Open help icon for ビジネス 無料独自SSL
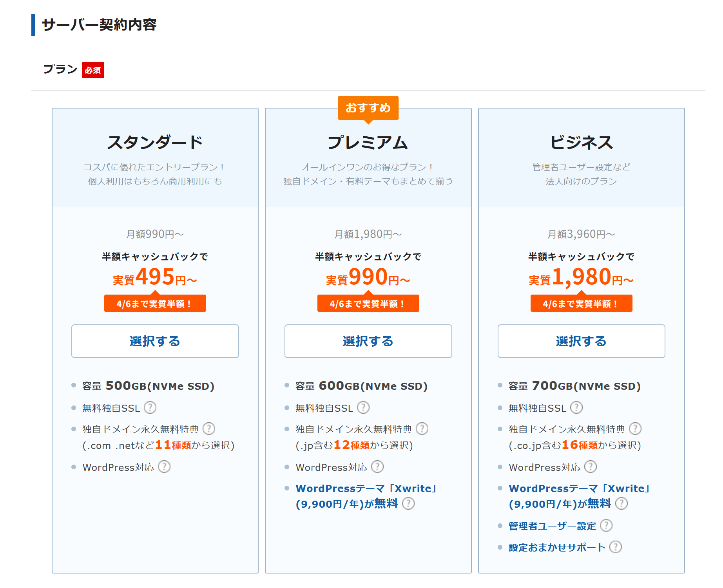The height and width of the screenshot is (588, 723). tap(576, 408)
